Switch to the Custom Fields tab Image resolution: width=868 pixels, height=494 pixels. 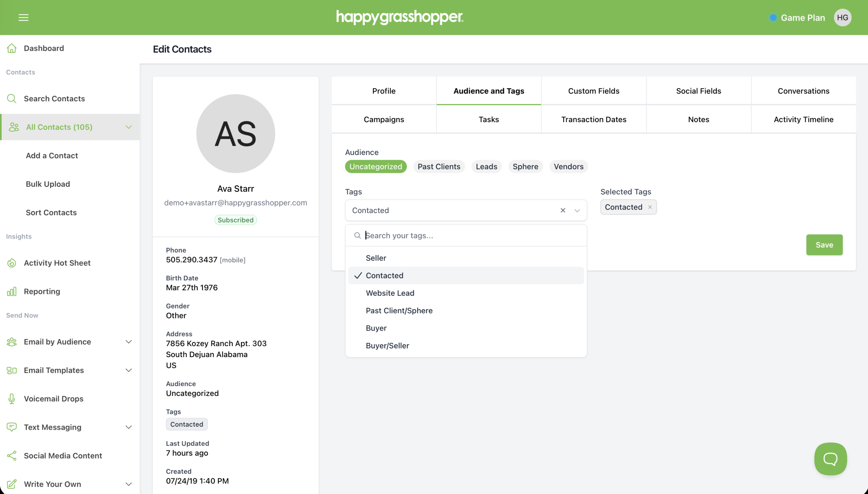(x=593, y=91)
